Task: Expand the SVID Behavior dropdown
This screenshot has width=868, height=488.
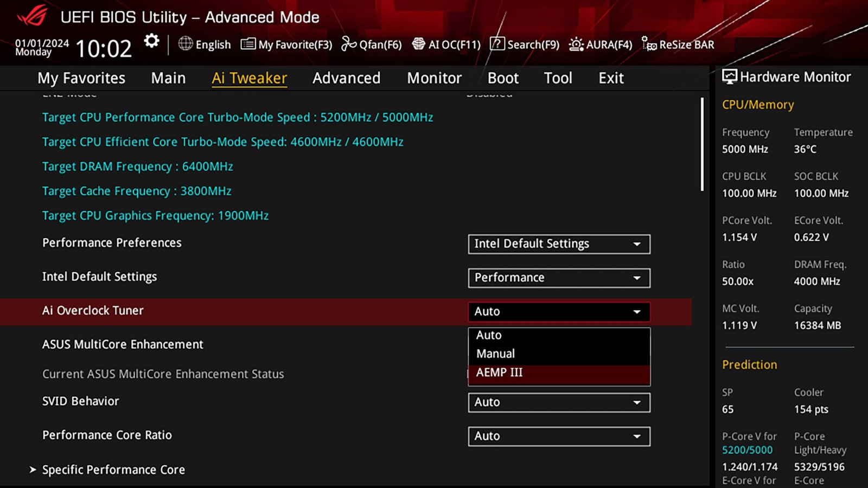Action: (559, 402)
